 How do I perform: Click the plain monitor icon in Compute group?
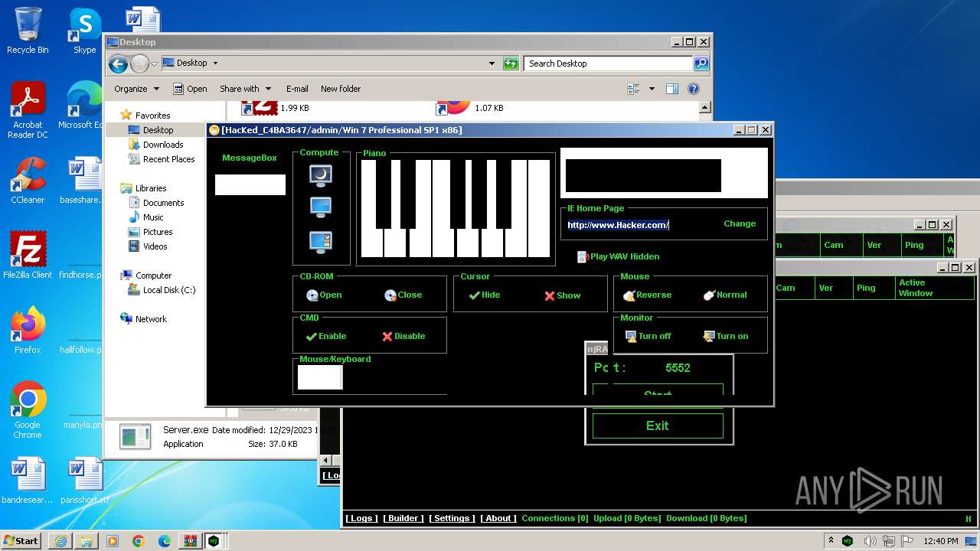click(320, 207)
